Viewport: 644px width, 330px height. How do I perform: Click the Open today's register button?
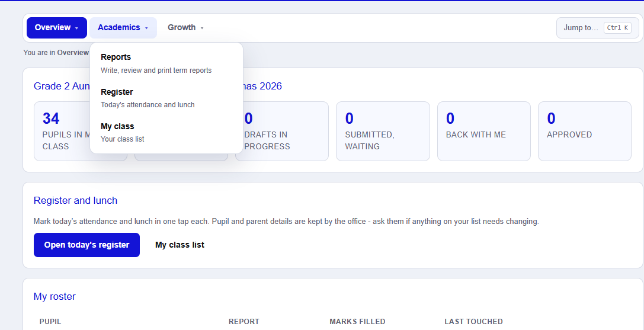[86, 245]
